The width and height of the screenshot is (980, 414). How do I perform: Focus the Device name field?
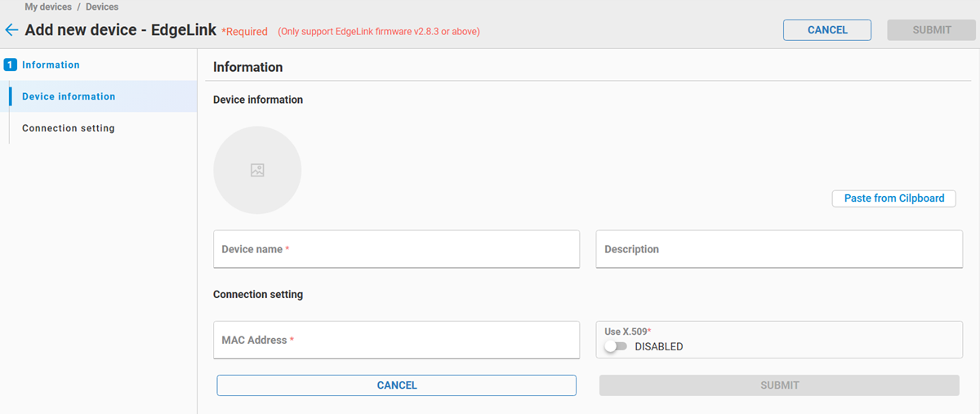tap(396, 249)
